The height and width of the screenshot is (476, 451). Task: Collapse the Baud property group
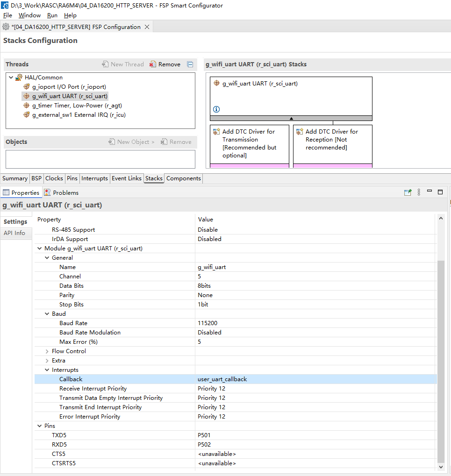[47, 314]
